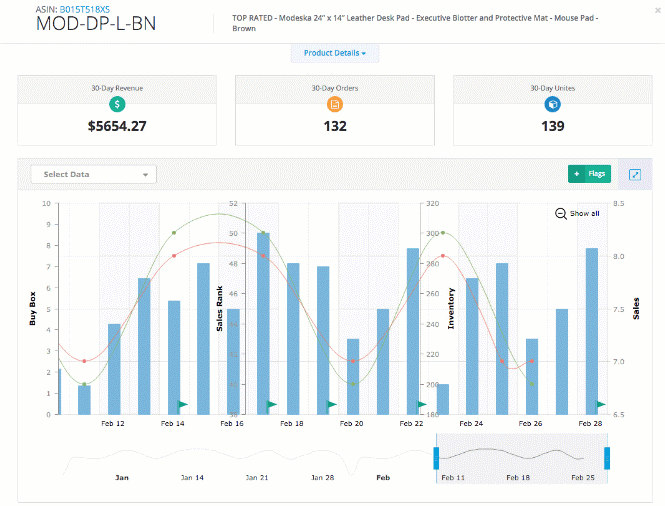
Task: Click the green flag near Feb 28
Action: [601, 405]
